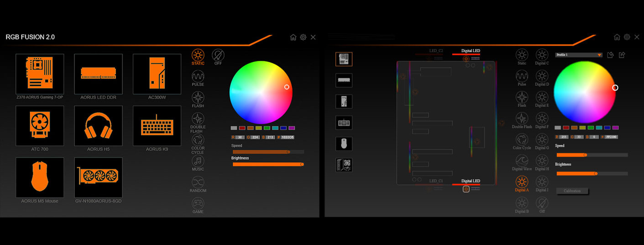Image resolution: width=644 pixels, height=245 pixels.
Task: Select bottom Digital LED header label
Action: [x=471, y=181]
